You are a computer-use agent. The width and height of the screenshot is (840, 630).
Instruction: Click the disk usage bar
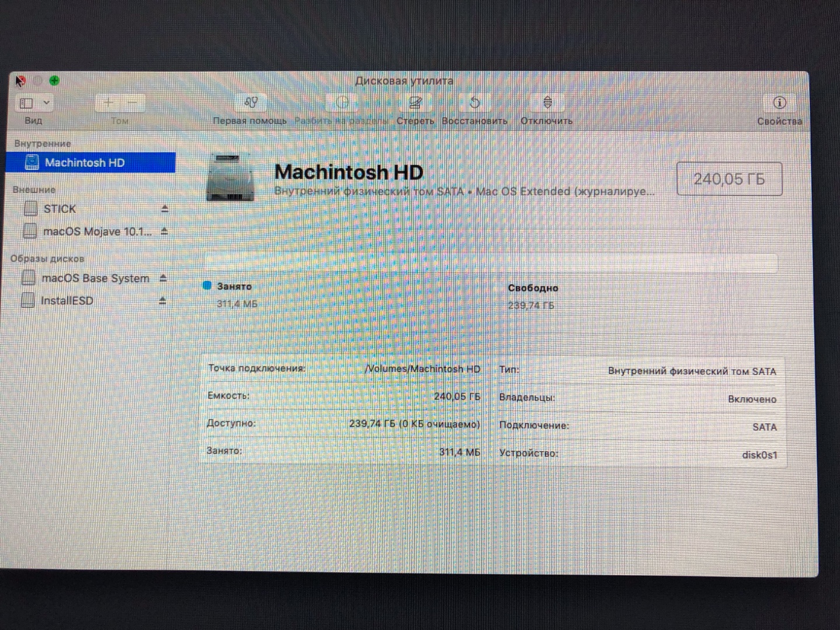click(x=491, y=263)
